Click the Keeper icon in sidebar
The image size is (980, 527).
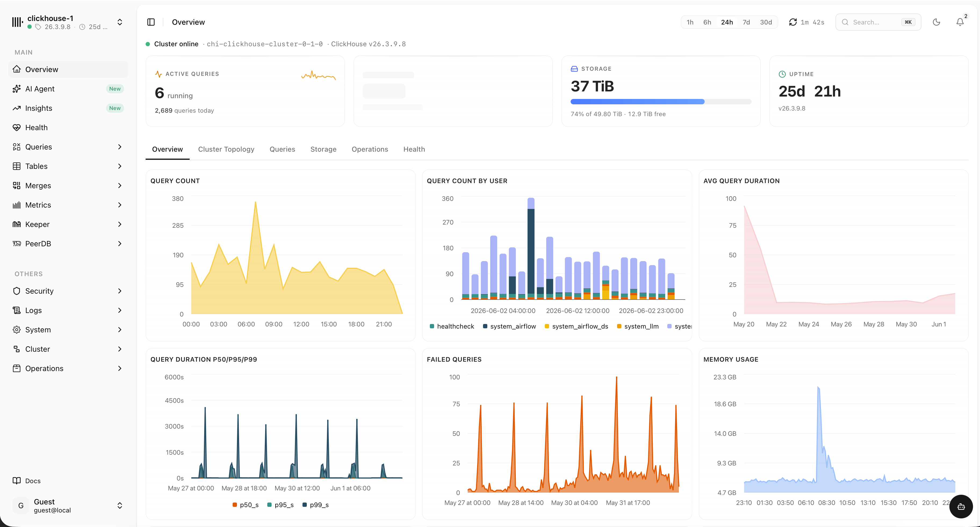pyautogui.click(x=17, y=224)
